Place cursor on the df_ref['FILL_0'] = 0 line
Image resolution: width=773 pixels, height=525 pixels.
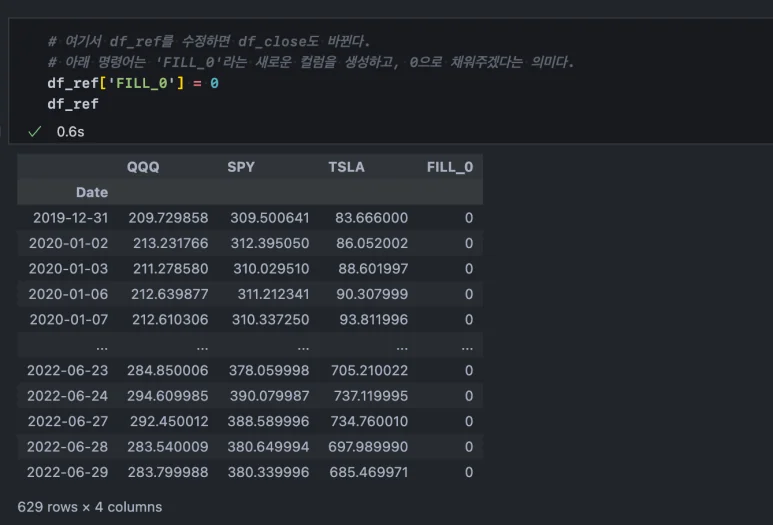(132, 83)
